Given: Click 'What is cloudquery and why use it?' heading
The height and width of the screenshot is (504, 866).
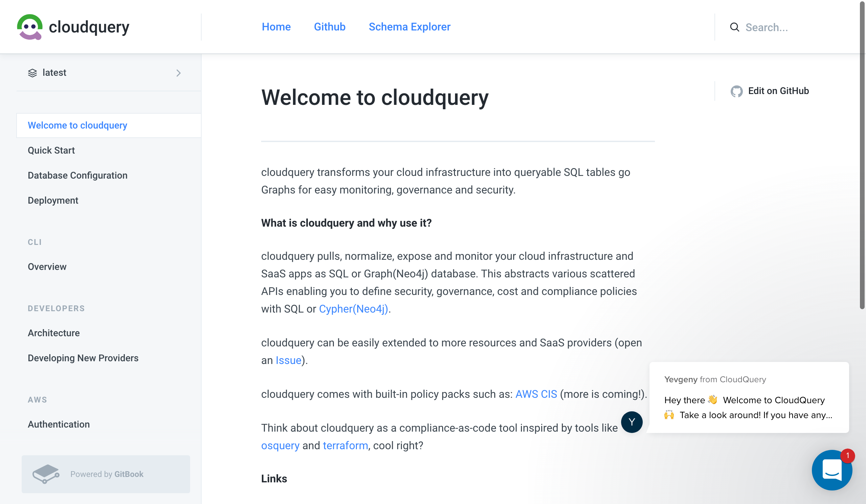Looking at the screenshot, I should pyautogui.click(x=346, y=223).
